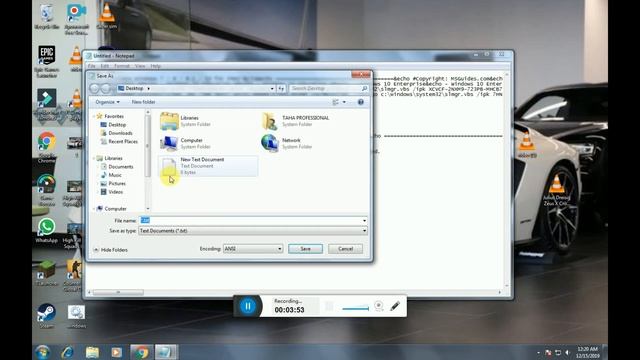Select Pictures library in navigation pane

tap(117, 184)
